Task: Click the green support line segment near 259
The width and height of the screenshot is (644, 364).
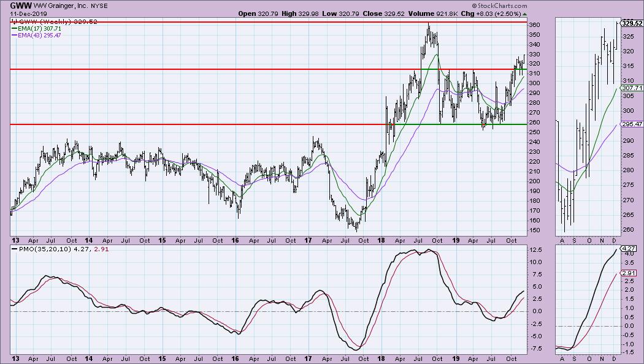Action: click(x=460, y=124)
